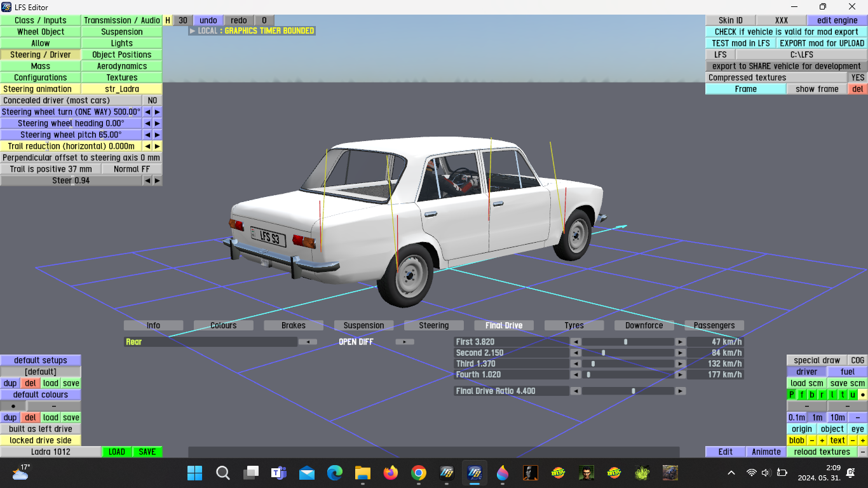Screen dimensions: 868x488
Task: Toggle driver visibility
Action: tap(807, 372)
